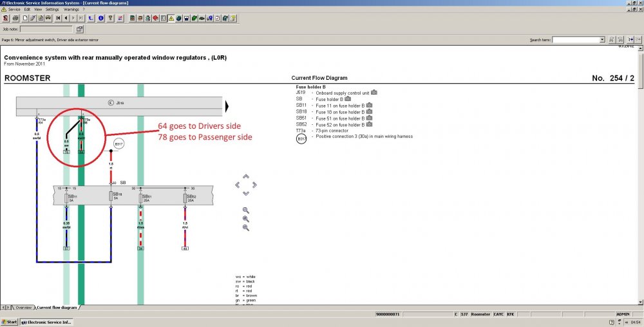Viewport: 644px width, 327px height.
Task: Jump to the first page
Action: point(59,18)
